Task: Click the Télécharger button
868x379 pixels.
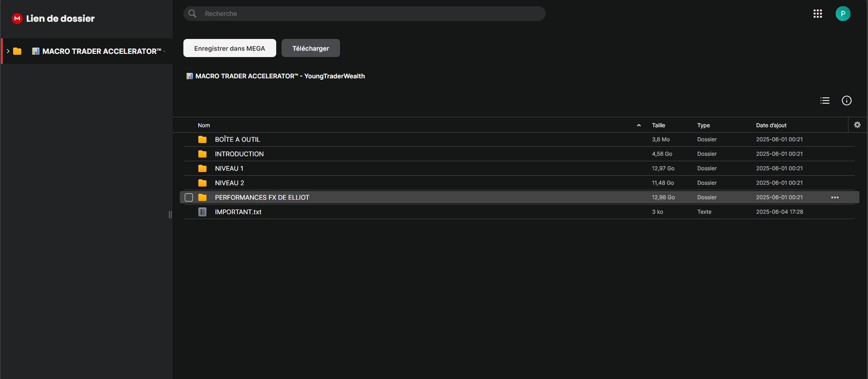Action: click(x=311, y=48)
